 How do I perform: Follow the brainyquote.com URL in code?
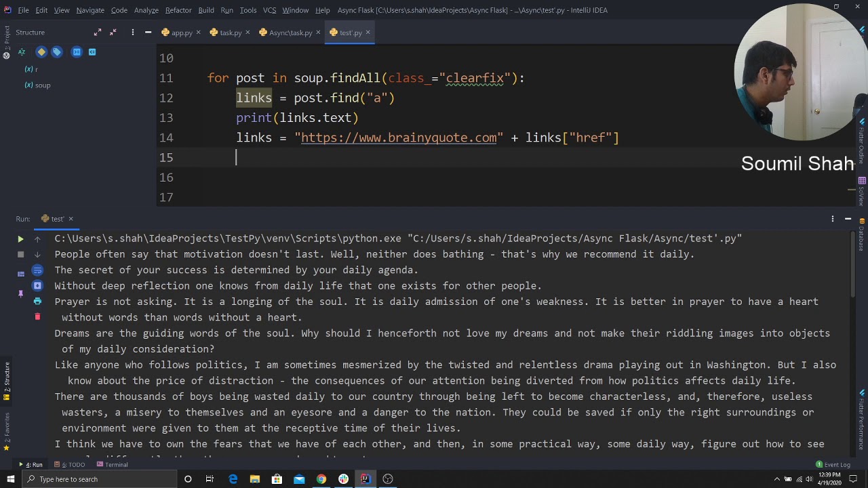pos(399,138)
